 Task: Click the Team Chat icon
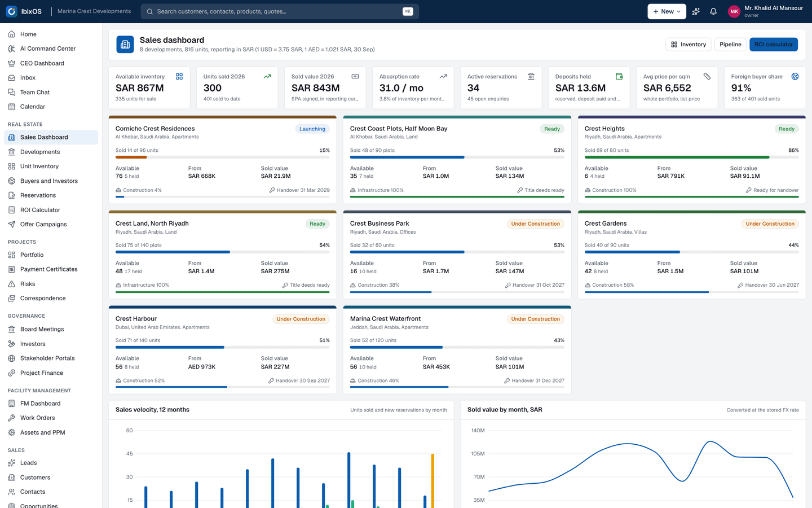point(11,92)
